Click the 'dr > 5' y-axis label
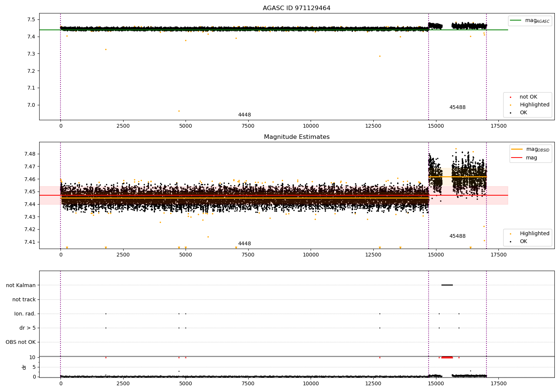This screenshot has height=392, width=560. [x=28, y=328]
